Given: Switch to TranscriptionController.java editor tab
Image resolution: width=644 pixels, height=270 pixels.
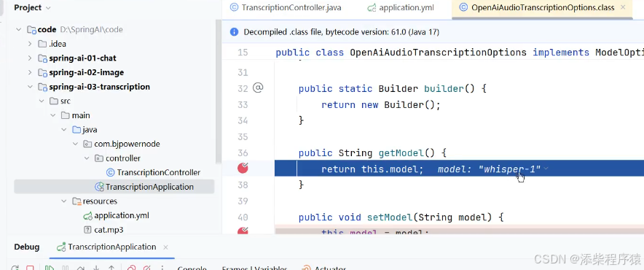Looking at the screenshot, I should [286, 7].
